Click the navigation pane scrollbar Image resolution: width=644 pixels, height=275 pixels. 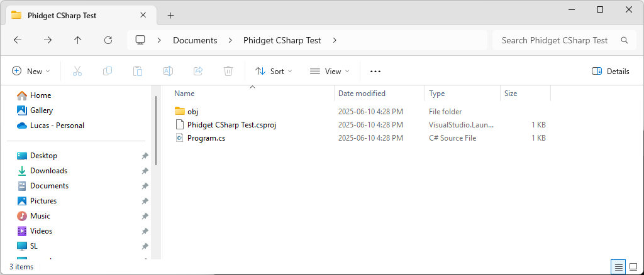(x=156, y=131)
